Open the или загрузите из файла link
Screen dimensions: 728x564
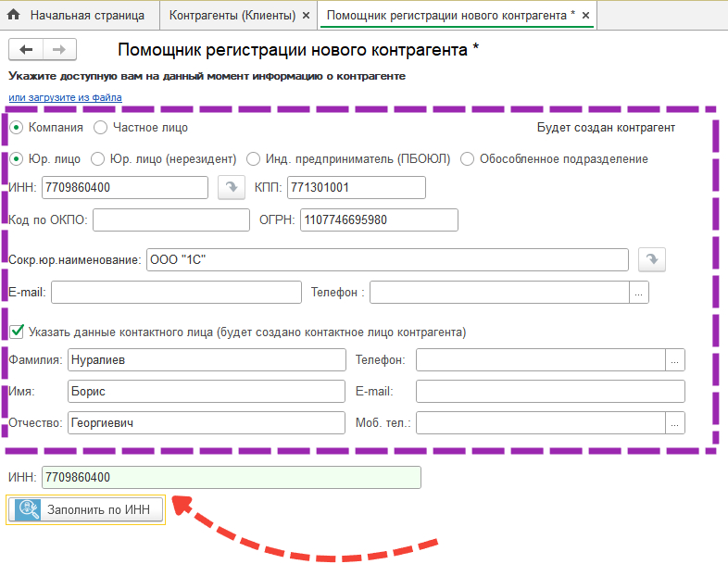tap(65, 97)
